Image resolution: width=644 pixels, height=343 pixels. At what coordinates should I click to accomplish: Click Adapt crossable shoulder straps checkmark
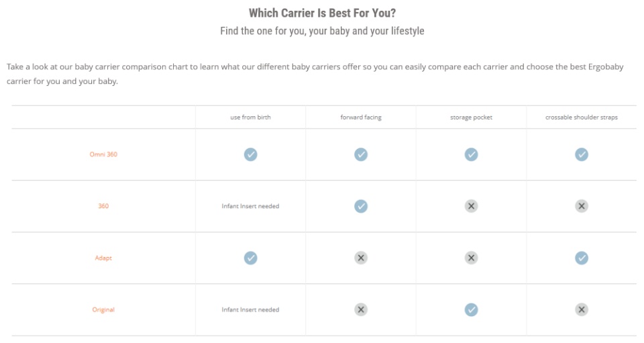582,258
